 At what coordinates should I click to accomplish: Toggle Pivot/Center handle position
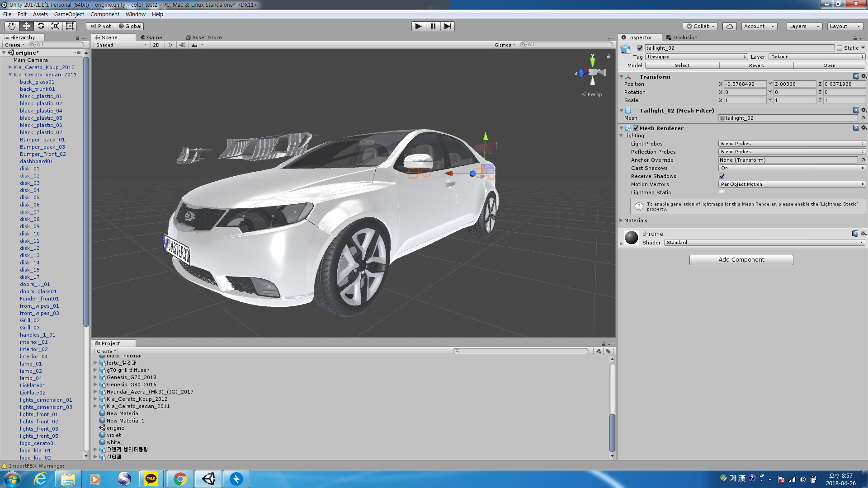pos(101,26)
